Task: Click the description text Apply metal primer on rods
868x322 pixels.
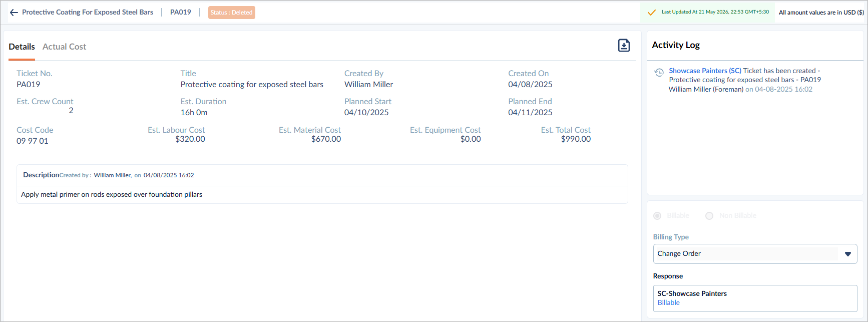Action: point(112,194)
